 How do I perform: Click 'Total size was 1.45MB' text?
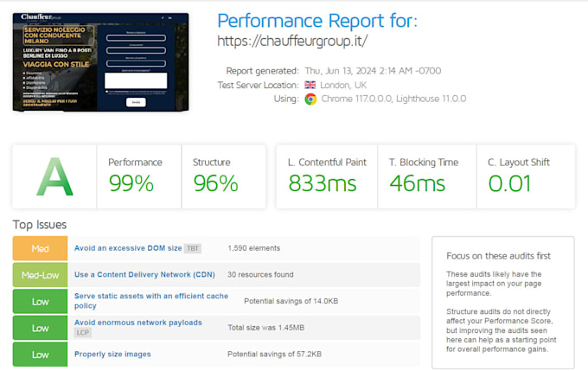[265, 328]
